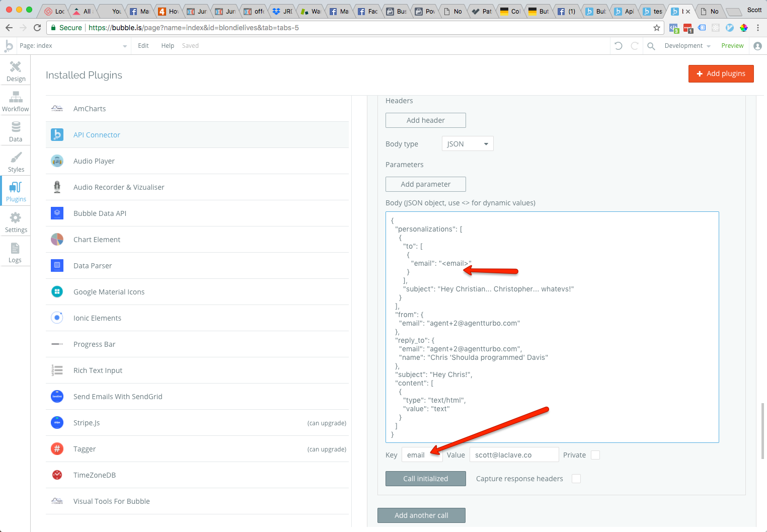Select the Audio Recorder microphone icon
Image resolution: width=767 pixels, height=532 pixels.
click(x=57, y=187)
